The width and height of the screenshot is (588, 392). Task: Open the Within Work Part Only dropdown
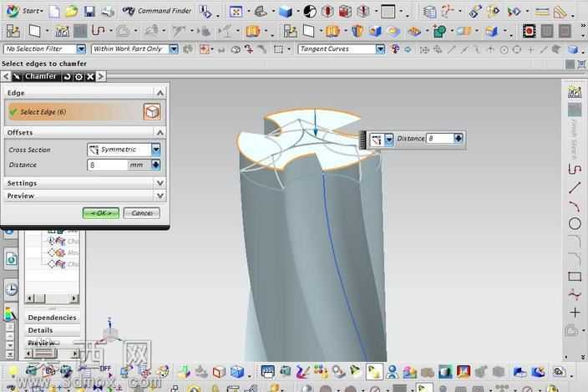point(173,48)
